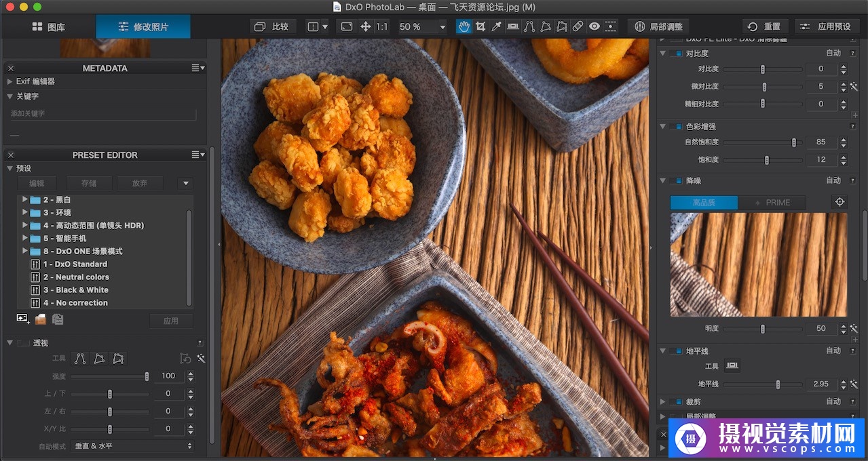Image resolution: width=868 pixels, height=461 pixels.
Task: Click the horizon level tool in toolbar
Action: pos(513,26)
